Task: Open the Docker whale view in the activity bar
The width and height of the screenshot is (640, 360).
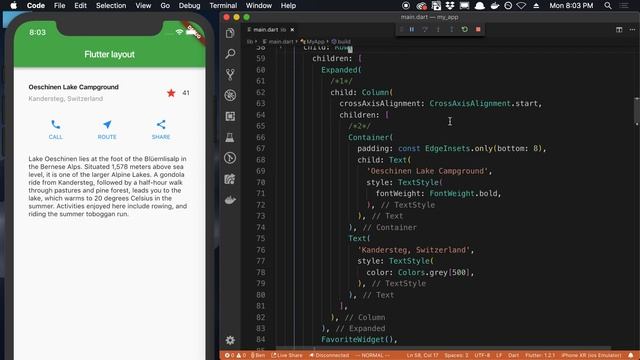Action: pyautogui.click(x=230, y=200)
